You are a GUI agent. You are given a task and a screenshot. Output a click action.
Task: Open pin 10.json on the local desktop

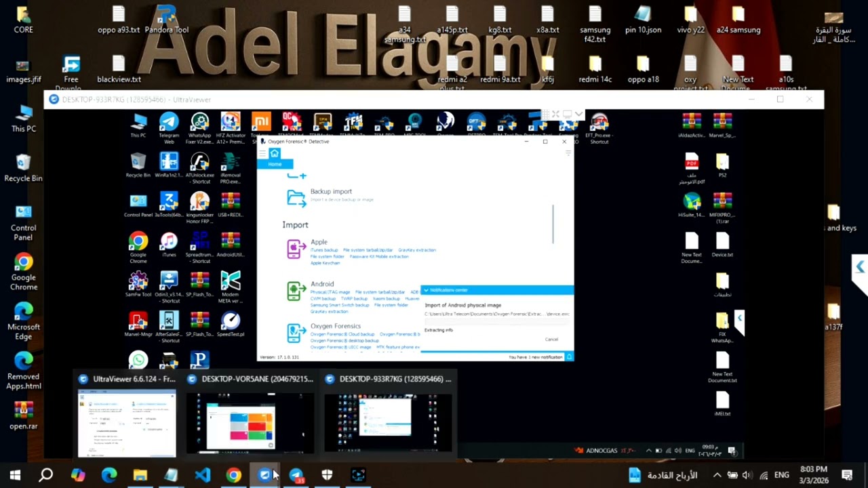[643, 20]
